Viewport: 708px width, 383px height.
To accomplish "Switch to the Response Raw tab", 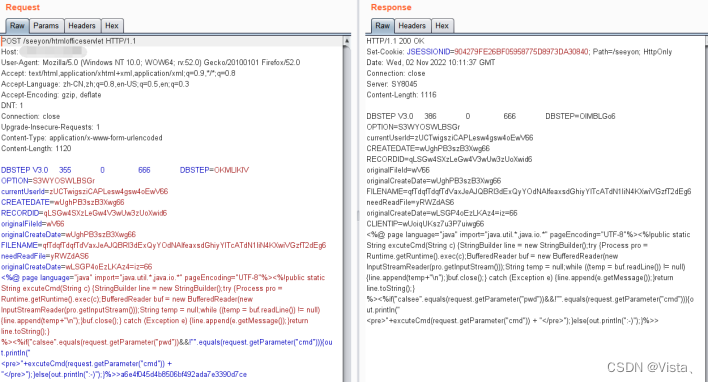I will pos(382,26).
